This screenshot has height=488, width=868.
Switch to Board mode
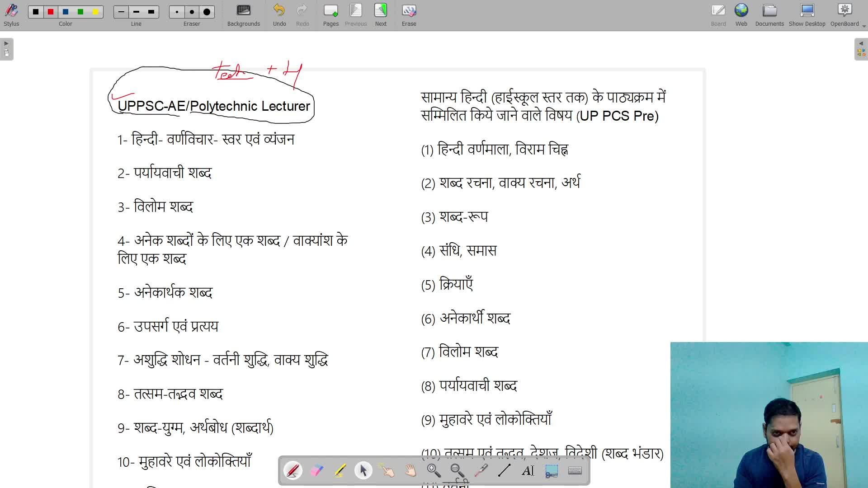click(x=718, y=15)
